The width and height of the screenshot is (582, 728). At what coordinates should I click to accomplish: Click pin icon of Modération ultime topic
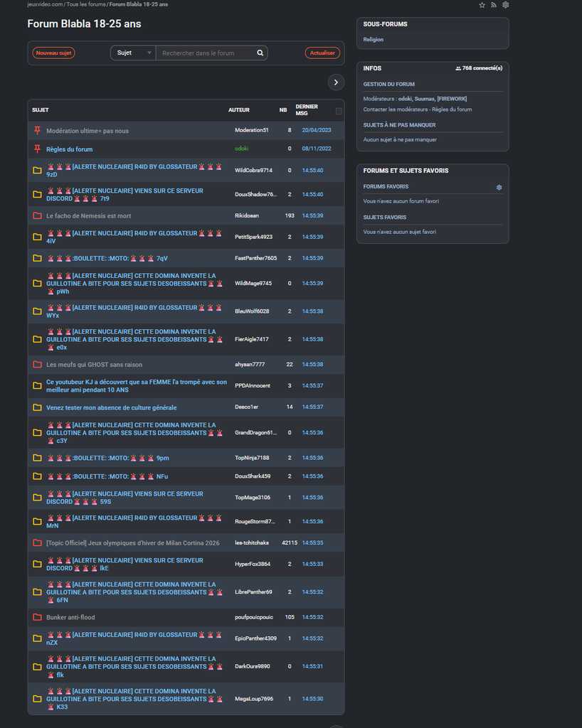pyautogui.click(x=37, y=131)
